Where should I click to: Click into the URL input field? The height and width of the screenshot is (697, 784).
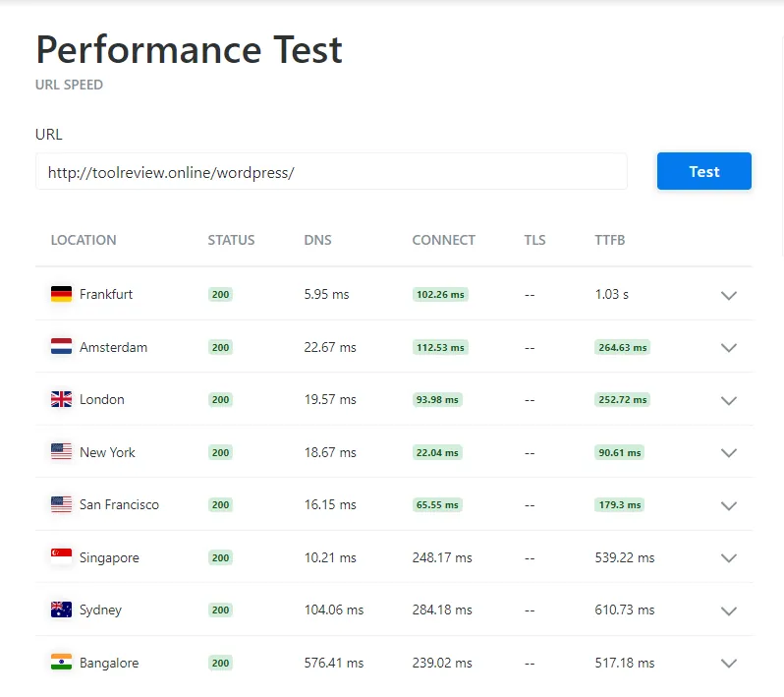pos(331,172)
